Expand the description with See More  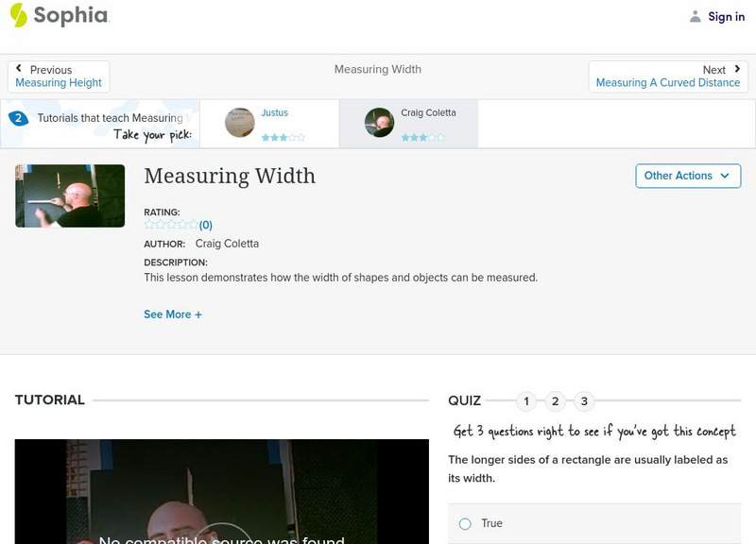pyautogui.click(x=173, y=314)
